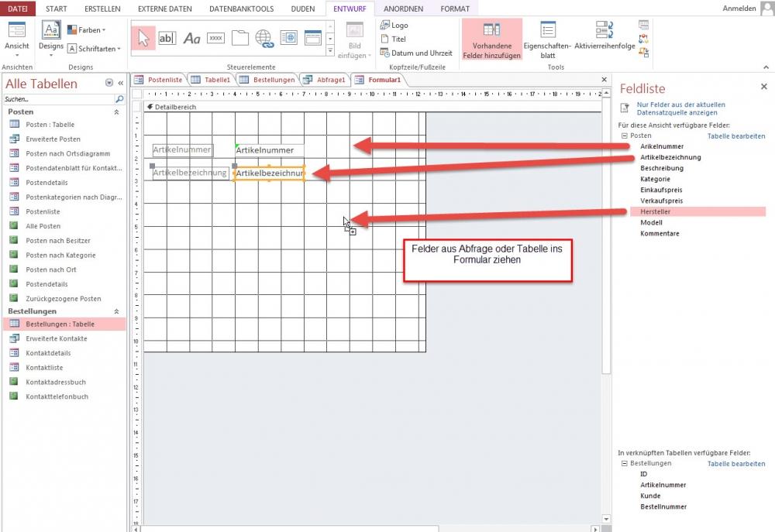Open the Farben dropdown

click(x=86, y=30)
